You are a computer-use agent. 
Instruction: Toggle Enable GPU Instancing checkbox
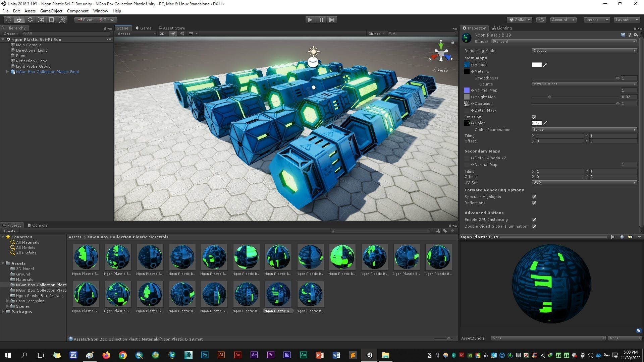[x=534, y=220]
